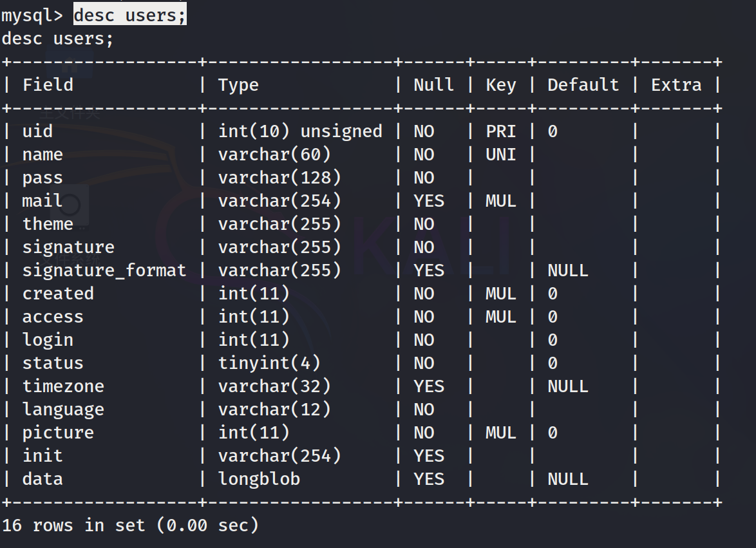Select the "timezone" field name
This screenshot has width=756, height=548.
(x=63, y=386)
